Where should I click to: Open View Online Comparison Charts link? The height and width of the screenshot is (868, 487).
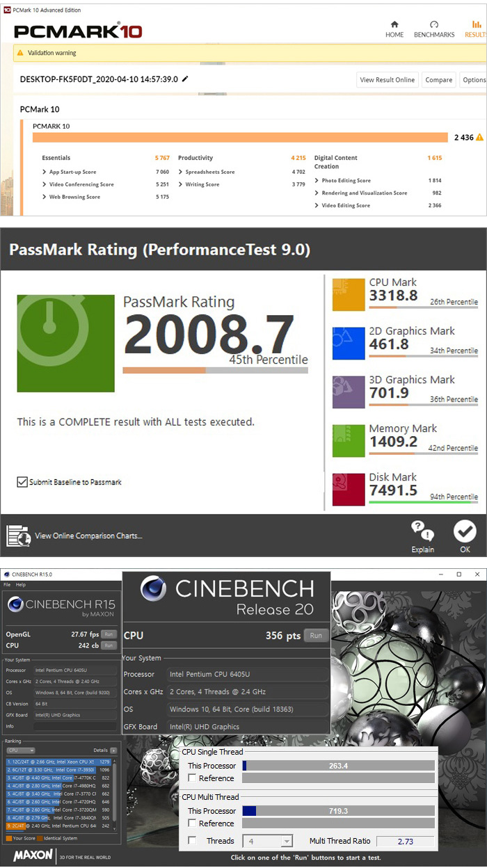pyautogui.click(x=88, y=536)
